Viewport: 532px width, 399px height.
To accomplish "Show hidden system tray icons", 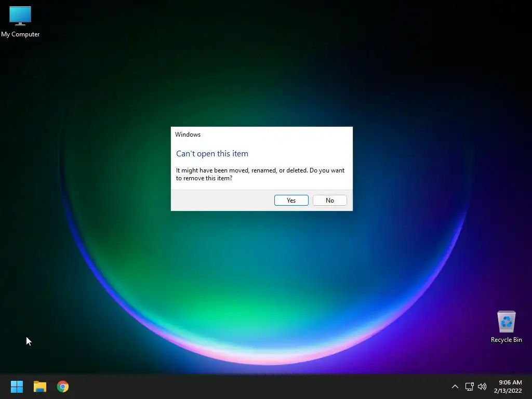I will coord(455,387).
